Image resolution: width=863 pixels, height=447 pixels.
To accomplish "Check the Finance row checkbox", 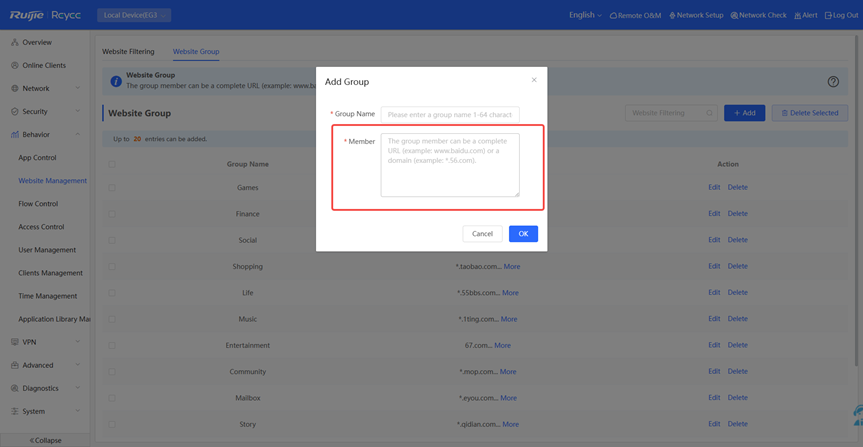I will click(x=112, y=214).
